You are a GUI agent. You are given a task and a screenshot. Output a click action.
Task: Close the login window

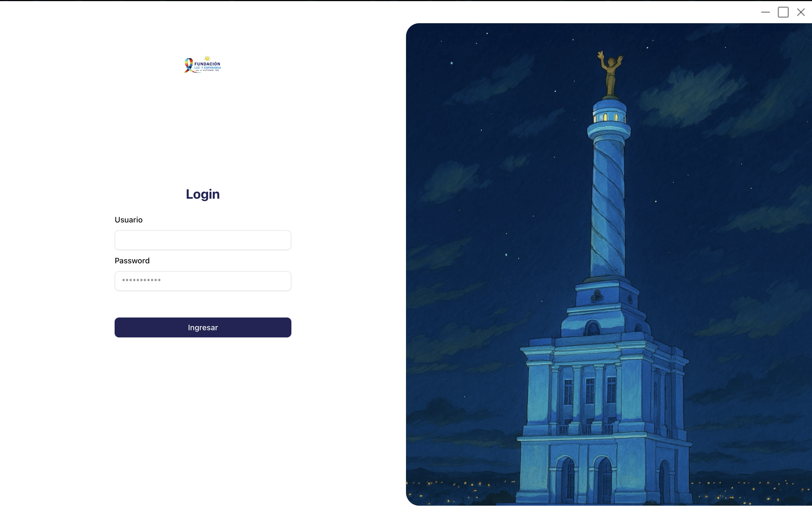(801, 12)
